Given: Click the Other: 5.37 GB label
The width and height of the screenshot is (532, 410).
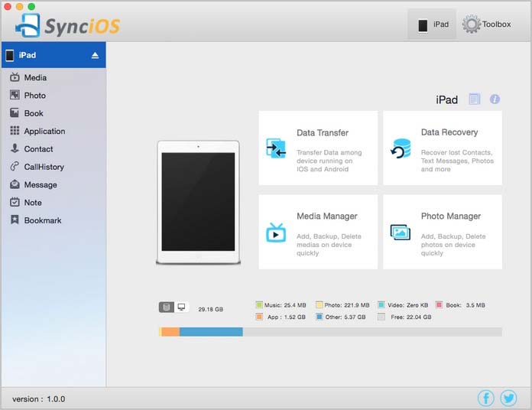Looking at the screenshot, I should (345, 317).
